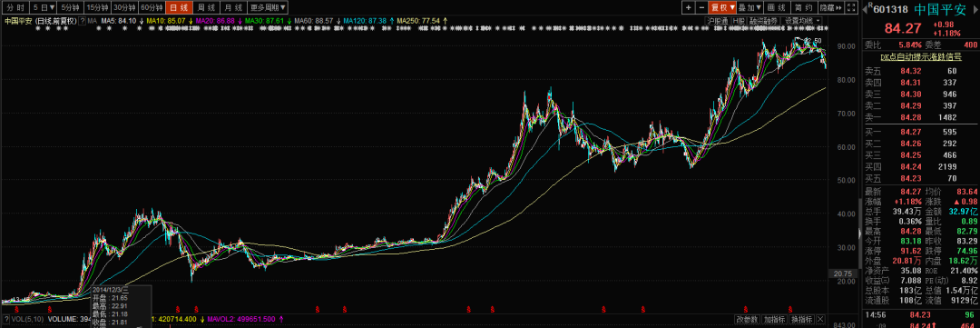This screenshot has width=980, height=328.
Task: Click the MA250: 77.54 value
Action: [x=418, y=21]
